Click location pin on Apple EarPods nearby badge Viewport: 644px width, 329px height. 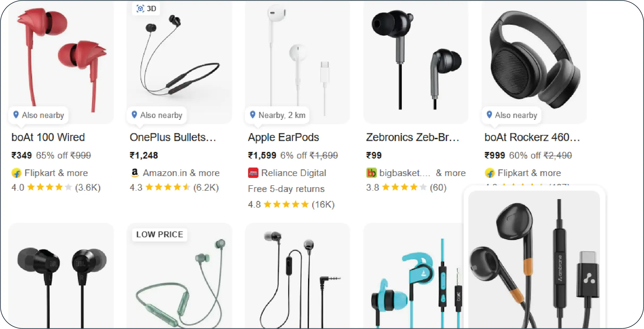coord(253,115)
